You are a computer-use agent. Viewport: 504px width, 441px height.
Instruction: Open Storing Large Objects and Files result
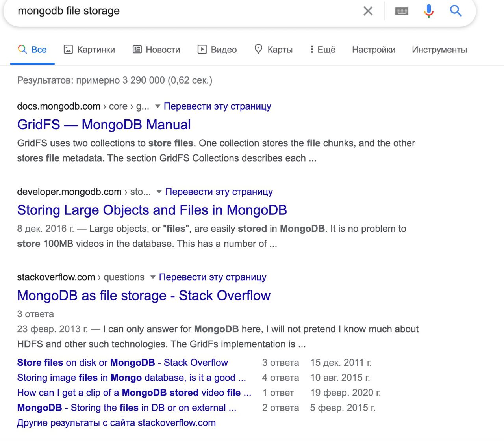tap(152, 210)
